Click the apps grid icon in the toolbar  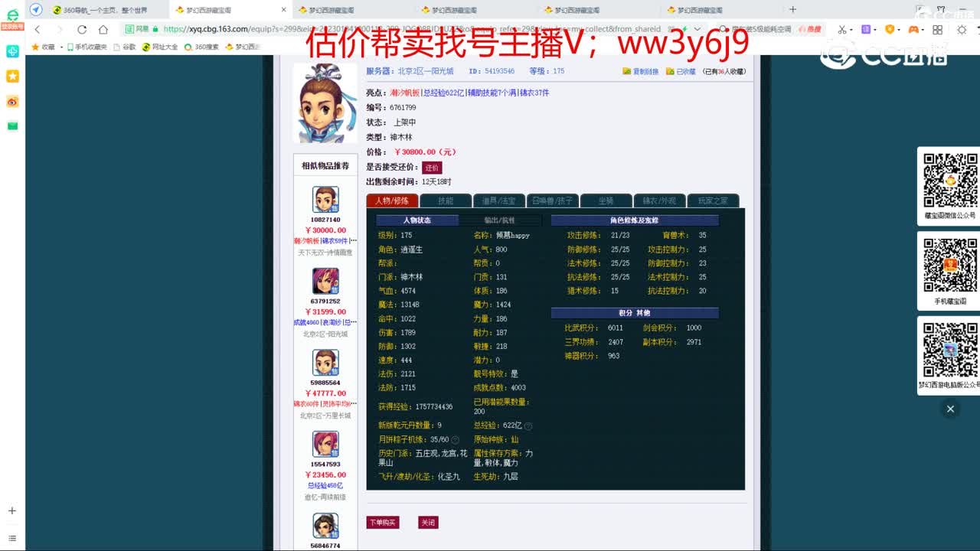[x=937, y=30]
